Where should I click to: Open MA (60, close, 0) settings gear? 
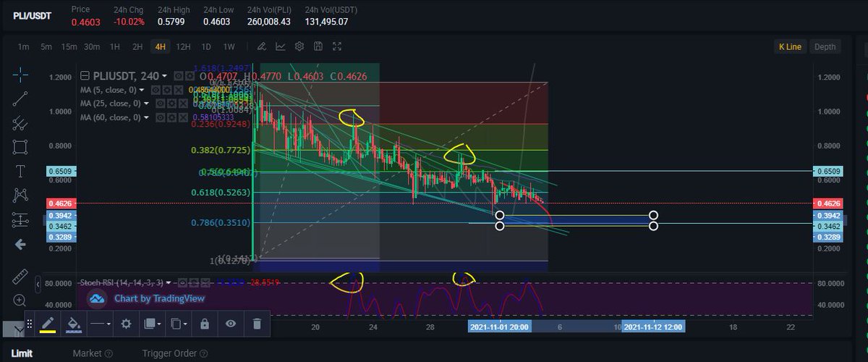coord(171,117)
